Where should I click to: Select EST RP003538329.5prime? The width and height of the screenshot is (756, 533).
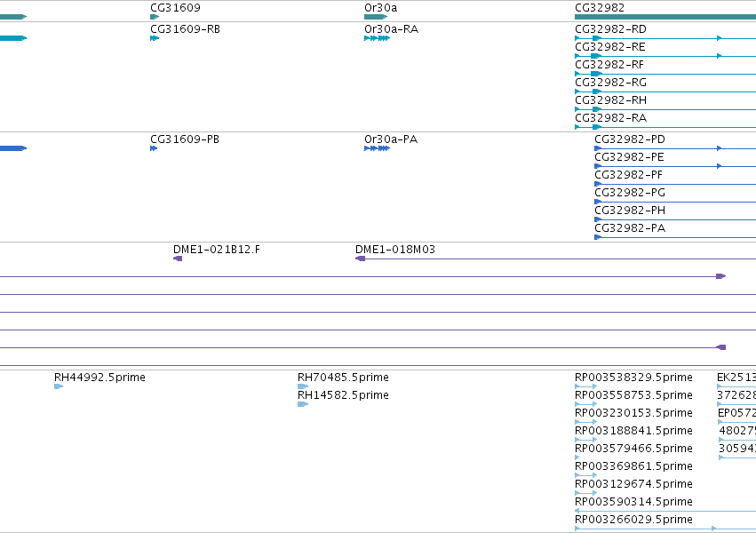[x=633, y=378]
